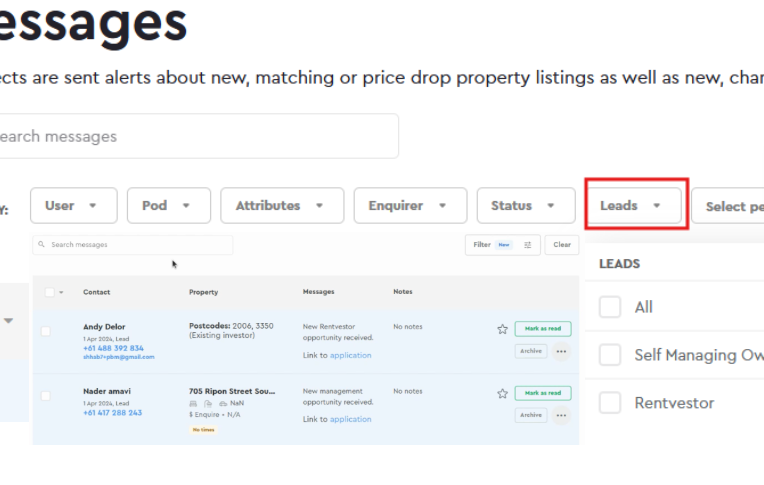This screenshot has width=764, height=485.
Task: Open more options for Nader amavi row
Action: point(561,416)
